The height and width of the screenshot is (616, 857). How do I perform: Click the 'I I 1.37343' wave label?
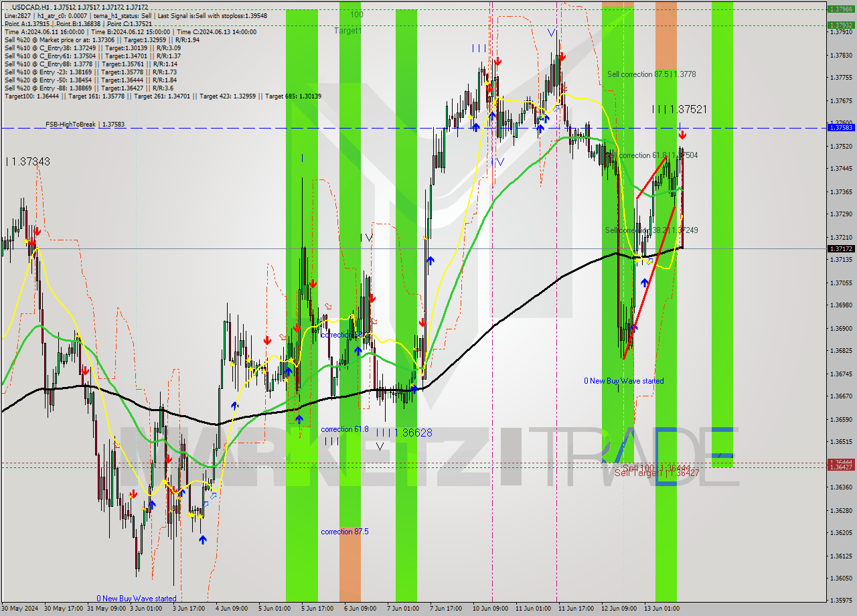pyautogui.click(x=27, y=161)
